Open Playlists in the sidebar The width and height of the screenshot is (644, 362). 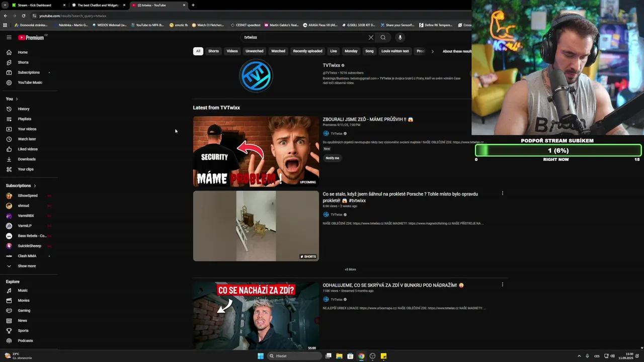[x=24, y=119]
